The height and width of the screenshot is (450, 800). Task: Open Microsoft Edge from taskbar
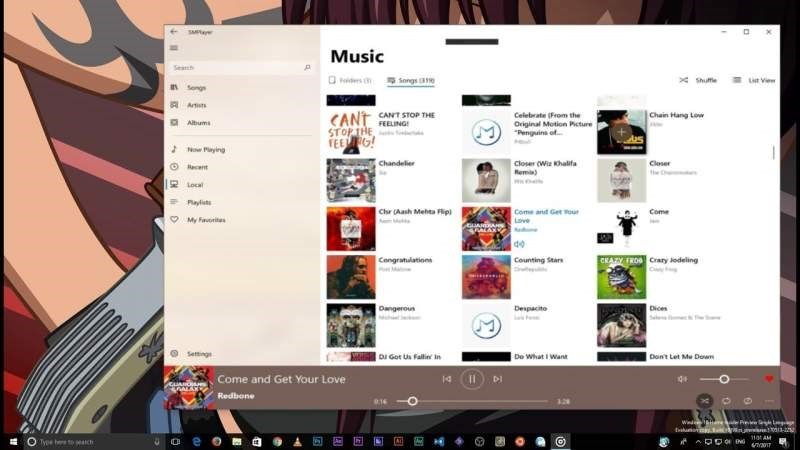pyautogui.click(x=196, y=442)
